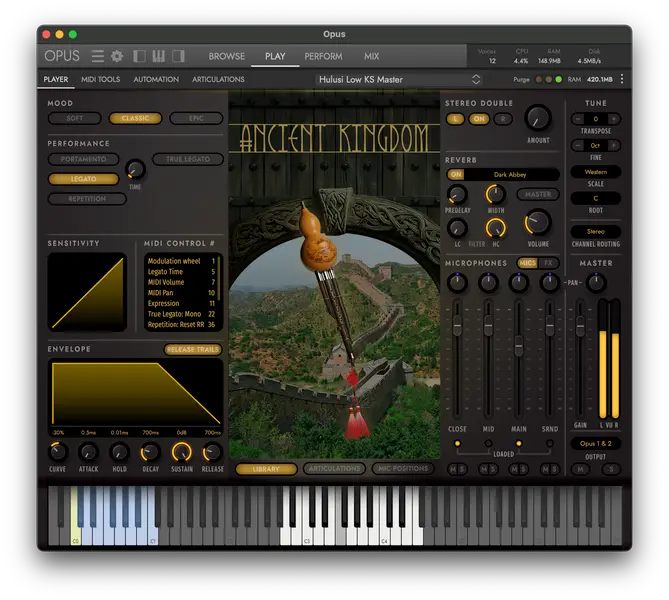Click the Stereo Double Amount knob
The height and width of the screenshot is (600, 669).
[x=538, y=118]
